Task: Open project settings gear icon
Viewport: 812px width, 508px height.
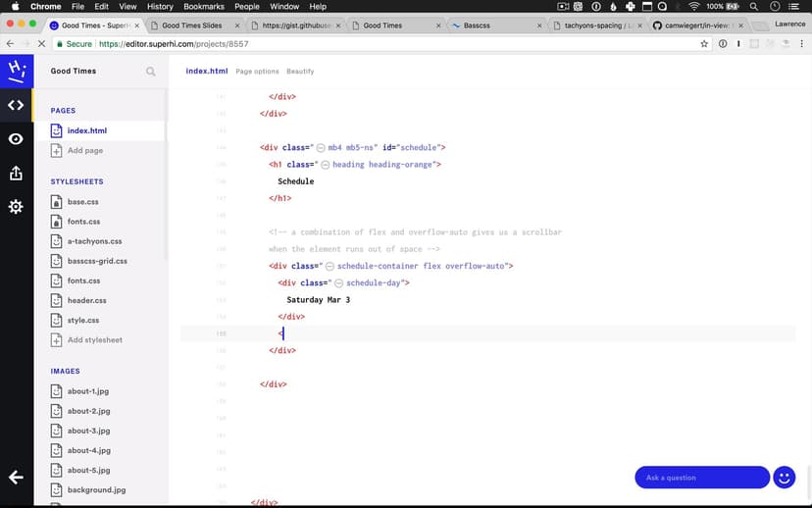Action: 16,207
